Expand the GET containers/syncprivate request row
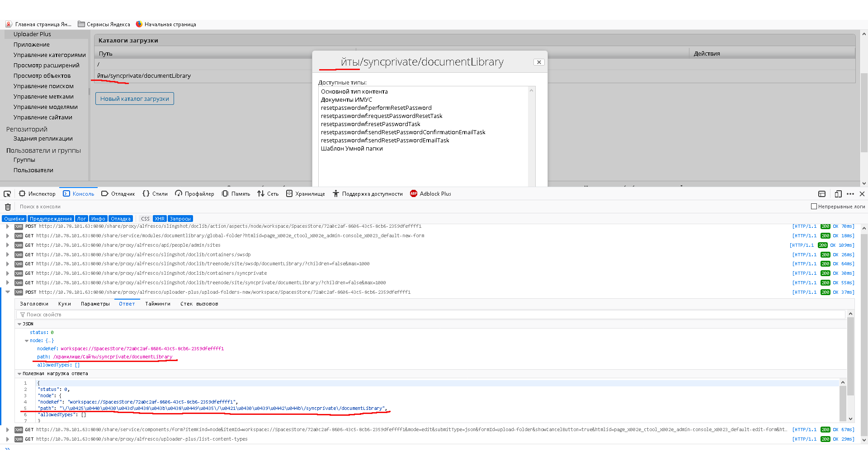This screenshot has height=470, width=868. tap(8, 273)
